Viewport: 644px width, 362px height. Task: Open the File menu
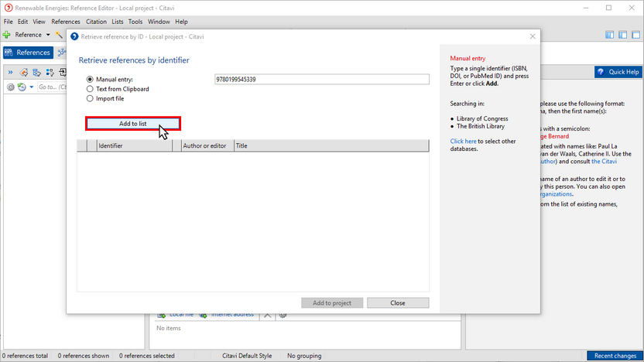point(9,22)
